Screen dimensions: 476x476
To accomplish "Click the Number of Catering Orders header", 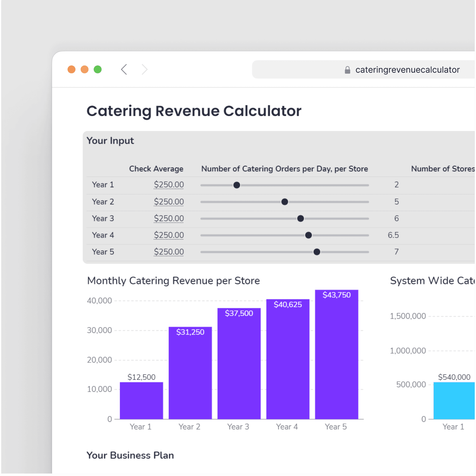I will (285, 169).
